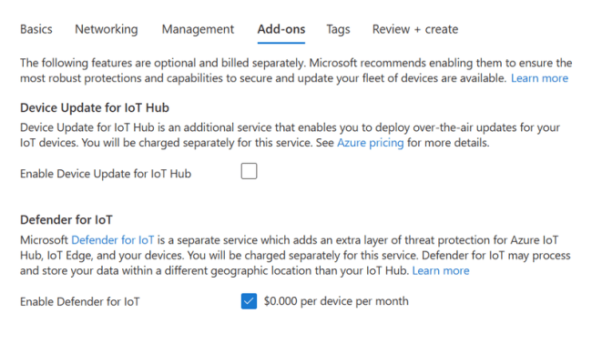Enable Device Update for IoT Hub checkbox
This screenshot has height=364, width=592.
pyautogui.click(x=249, y=171)
